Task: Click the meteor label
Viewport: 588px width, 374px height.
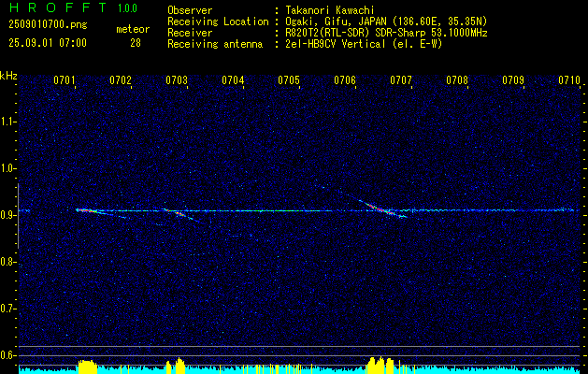Action: (x=133, y=29)
